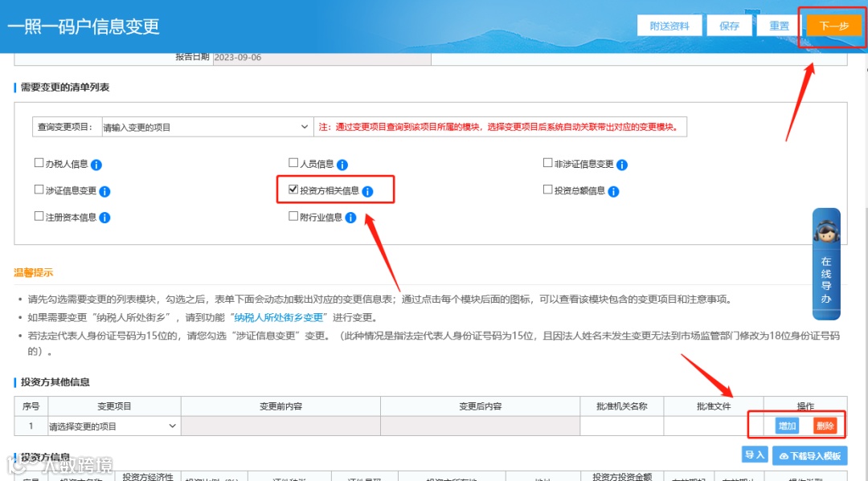
Task: Click the 下载导入模板 button
Action: click(809, 455)
